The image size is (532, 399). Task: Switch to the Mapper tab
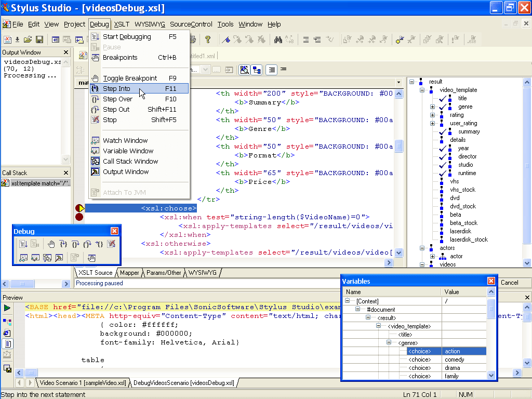pos(129,272)
